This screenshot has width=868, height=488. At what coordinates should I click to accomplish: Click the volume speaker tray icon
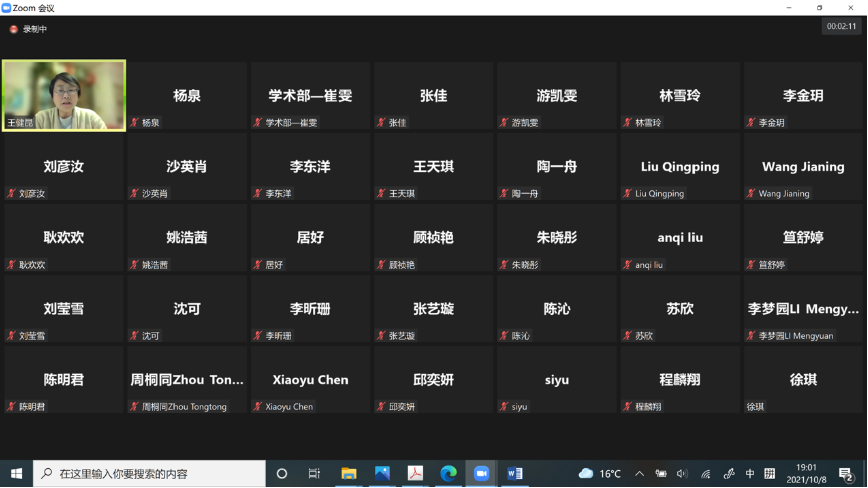coord(682,474)
